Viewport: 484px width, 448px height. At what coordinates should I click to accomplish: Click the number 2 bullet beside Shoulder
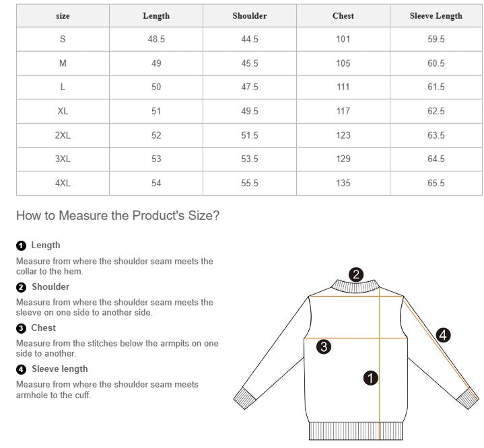(x=21, y=287)
